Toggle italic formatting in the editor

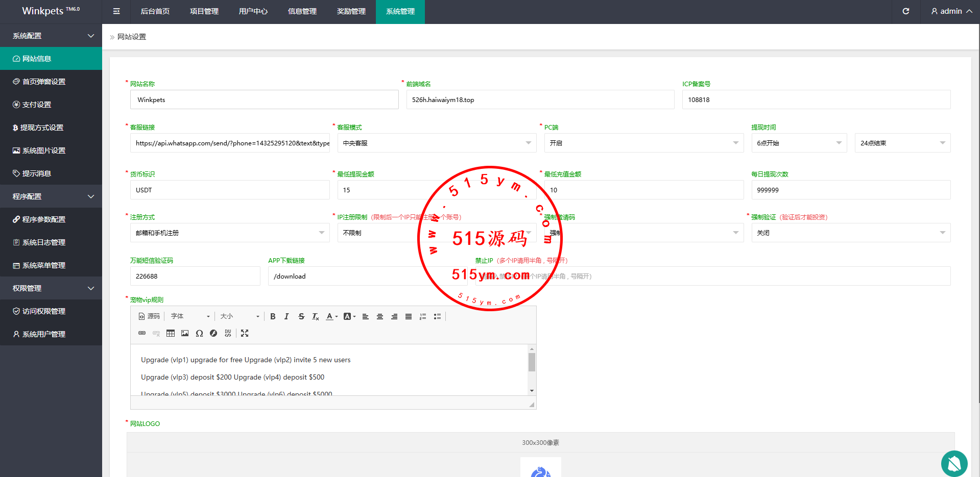click(286, 316)
